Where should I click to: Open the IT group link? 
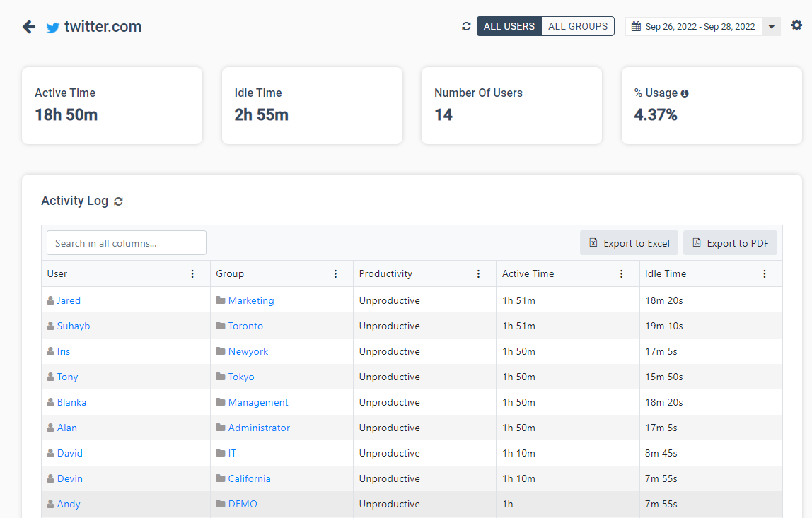pyautogui.click(x=232, y=453)
